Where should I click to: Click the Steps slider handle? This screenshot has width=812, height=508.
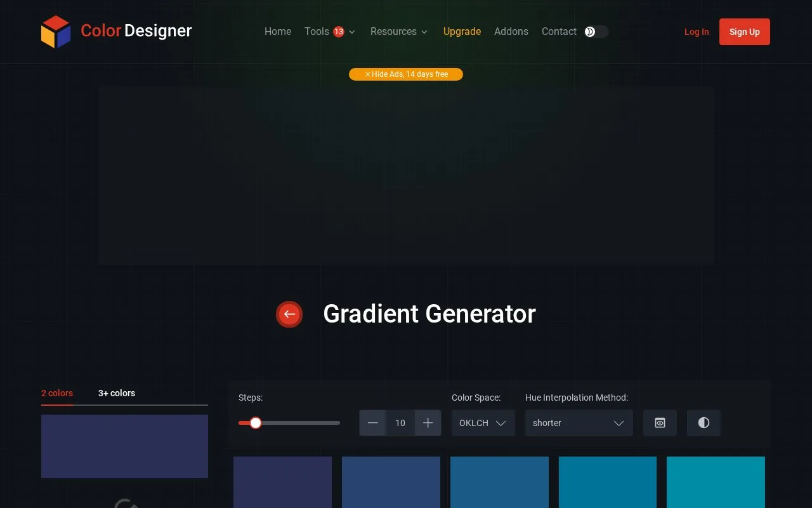click(256, 423)
